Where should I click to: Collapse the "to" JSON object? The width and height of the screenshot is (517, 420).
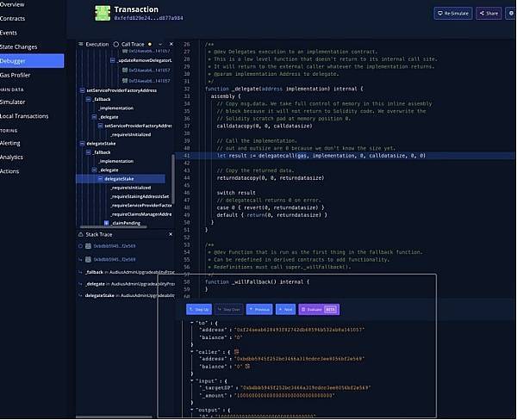192,323
